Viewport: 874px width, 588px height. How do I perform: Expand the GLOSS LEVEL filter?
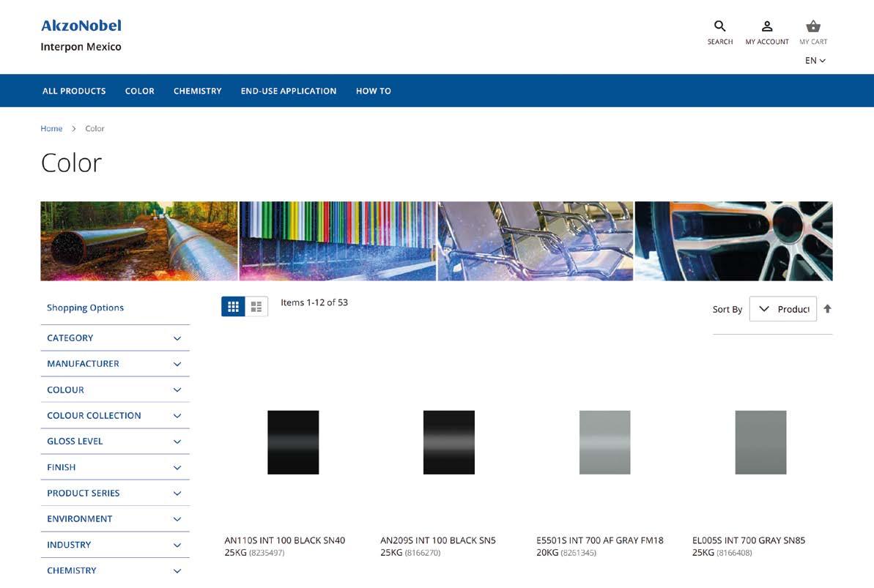[x=115, y=441]
